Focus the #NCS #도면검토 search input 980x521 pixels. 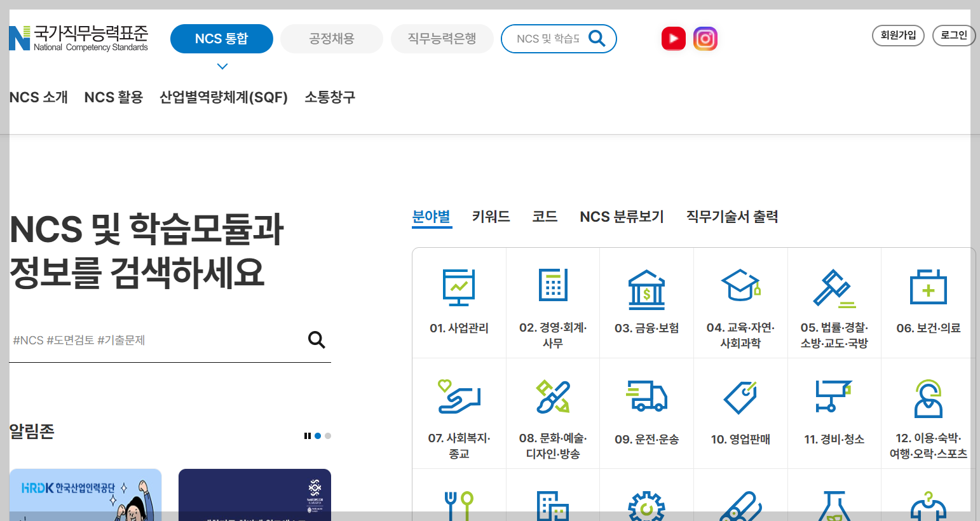(x=156, y=341)
